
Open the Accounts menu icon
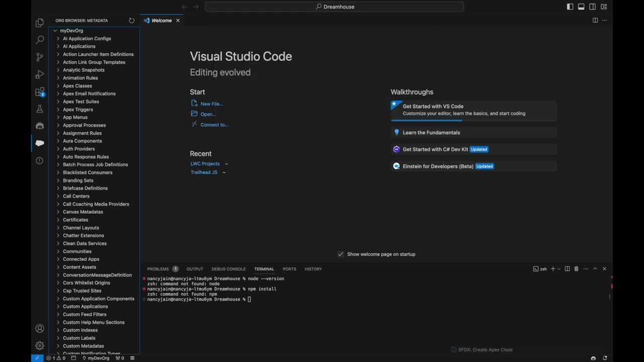[40, 328]
